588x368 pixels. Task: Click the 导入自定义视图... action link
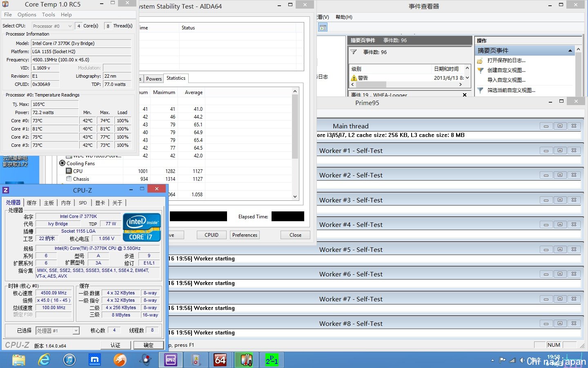click(506, 80)
